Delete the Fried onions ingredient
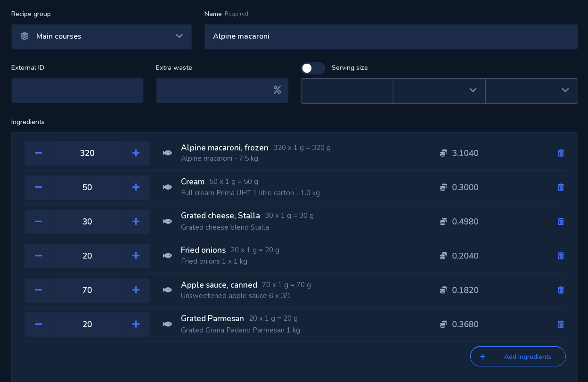The image size is (588, 382). 561,256
